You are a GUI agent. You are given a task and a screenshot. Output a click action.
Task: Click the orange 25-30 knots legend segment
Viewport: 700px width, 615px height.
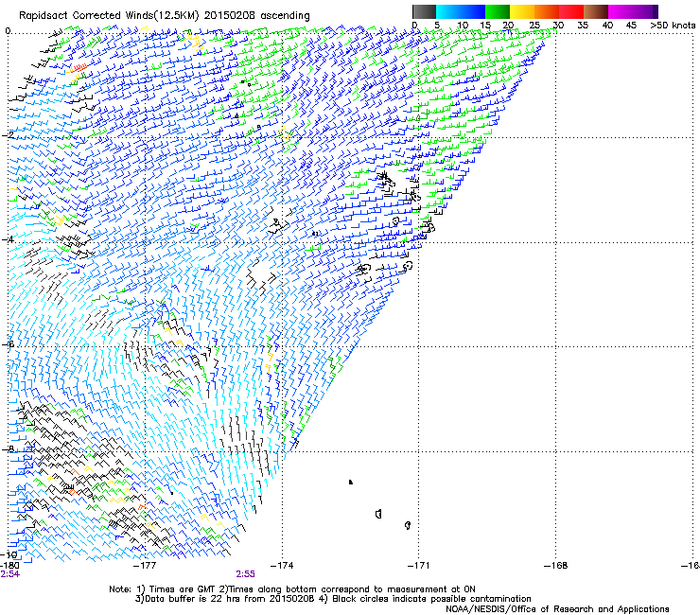pyautogui.click(x=547, y=11)
